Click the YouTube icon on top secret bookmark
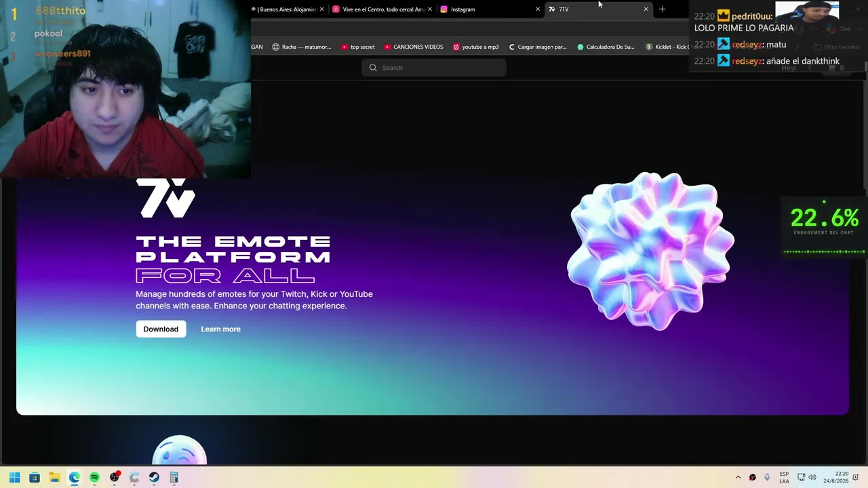Viewport: 868px width, 488px height. click(x=344, y=47)
